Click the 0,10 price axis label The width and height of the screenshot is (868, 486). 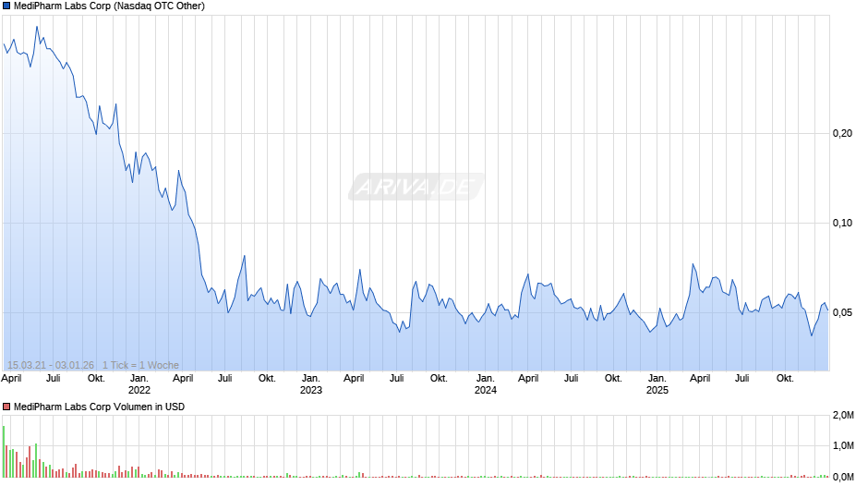coord(842,223)
